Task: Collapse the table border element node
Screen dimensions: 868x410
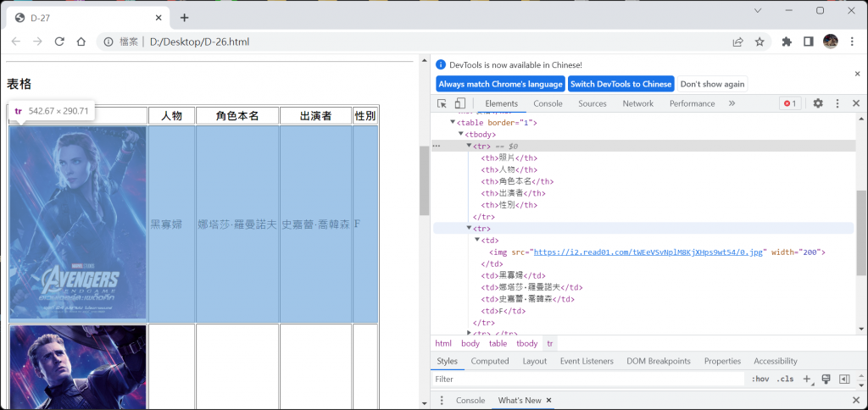Action: pyautogui.click(x=453, y=122)
